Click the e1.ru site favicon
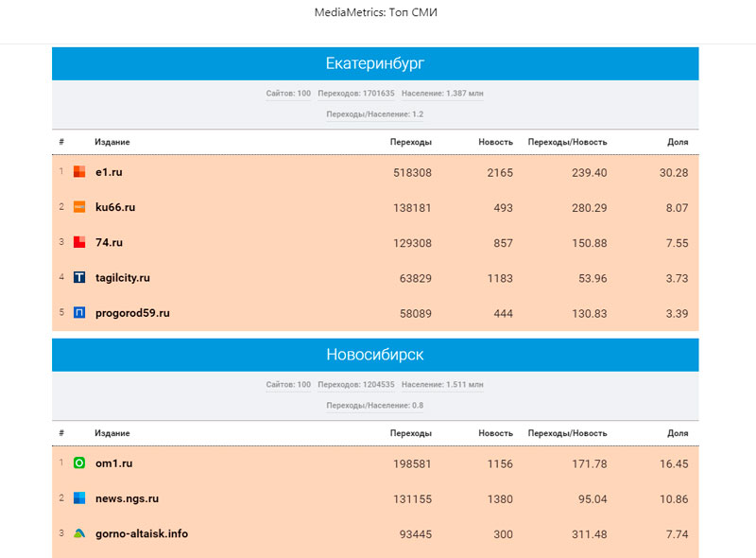 79,172
